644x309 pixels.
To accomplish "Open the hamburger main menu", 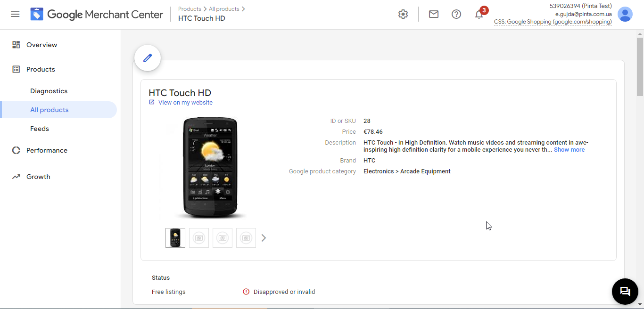I will [15, 14].
